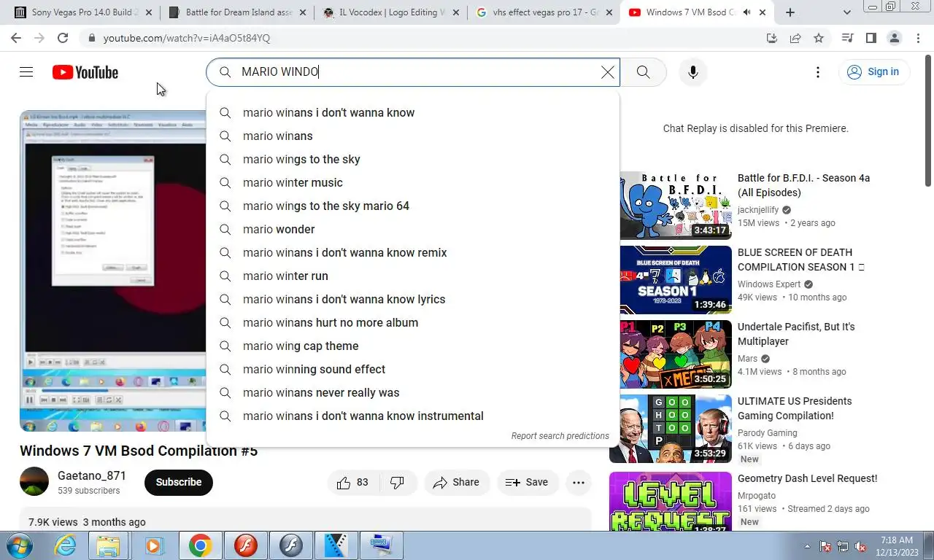Viewport: 934px width, 560px height.
Task: Close the Sony Vegas Pro tab
Action: [x=149, y=12]
